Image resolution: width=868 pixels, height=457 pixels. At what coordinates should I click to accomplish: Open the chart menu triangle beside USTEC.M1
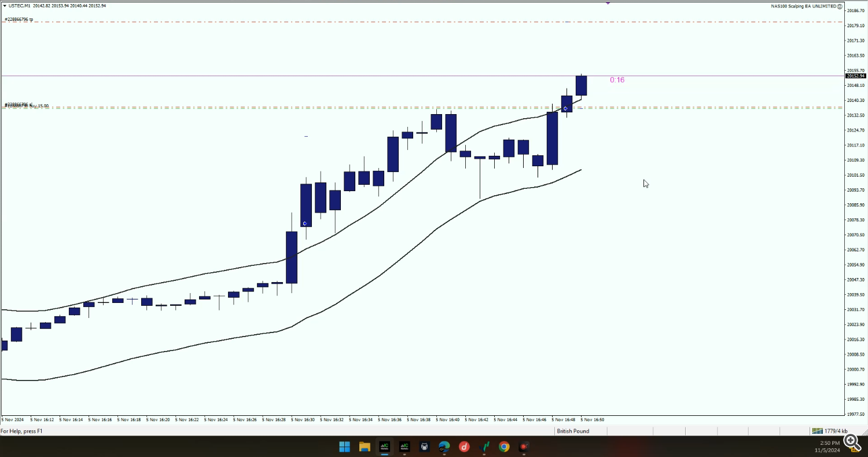point(4,6)
